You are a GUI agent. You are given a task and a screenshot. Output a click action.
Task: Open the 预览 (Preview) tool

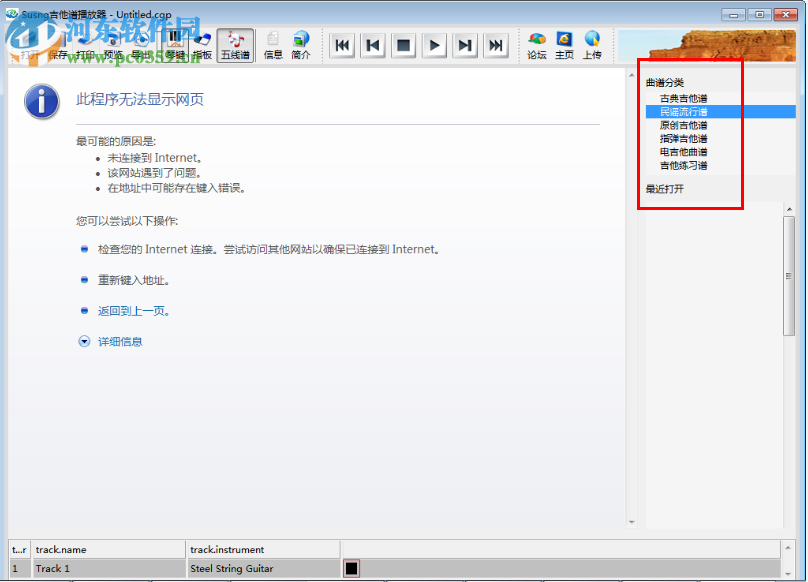(113, 45)
